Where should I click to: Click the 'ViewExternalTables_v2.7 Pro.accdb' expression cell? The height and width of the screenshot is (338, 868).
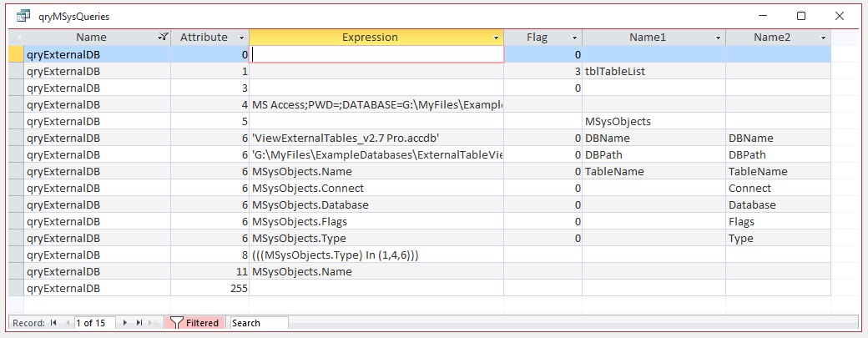click(x=376, y=139)
